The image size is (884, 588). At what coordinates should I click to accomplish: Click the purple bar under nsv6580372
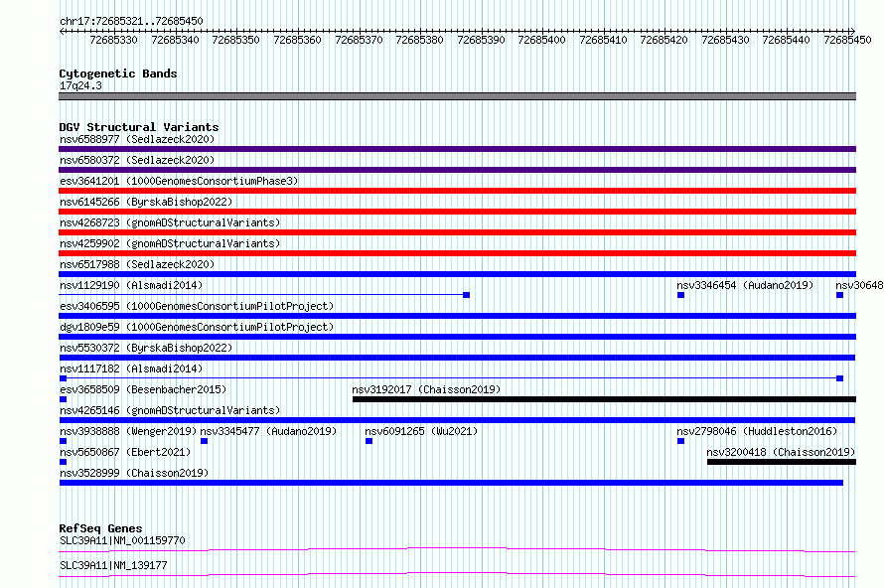click(x=457, y=170)
